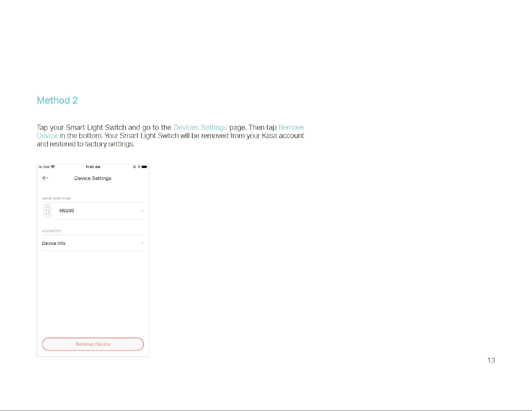
Task: Click the HS200 switch device icon
Action: [47, 210]
